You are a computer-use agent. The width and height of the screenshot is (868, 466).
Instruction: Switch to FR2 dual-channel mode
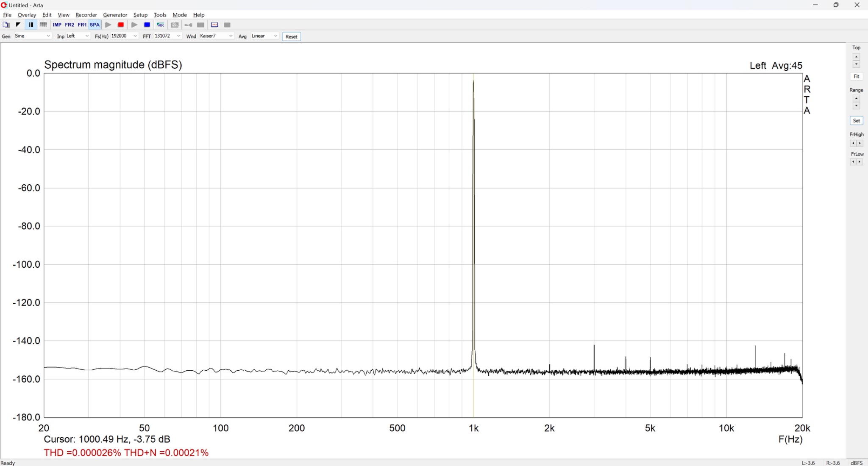point(70,25)
